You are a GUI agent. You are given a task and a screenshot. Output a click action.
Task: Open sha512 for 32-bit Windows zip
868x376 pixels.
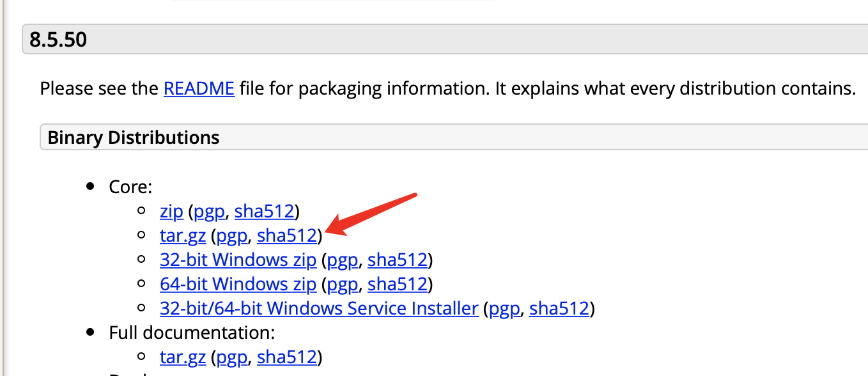[397, 260]
